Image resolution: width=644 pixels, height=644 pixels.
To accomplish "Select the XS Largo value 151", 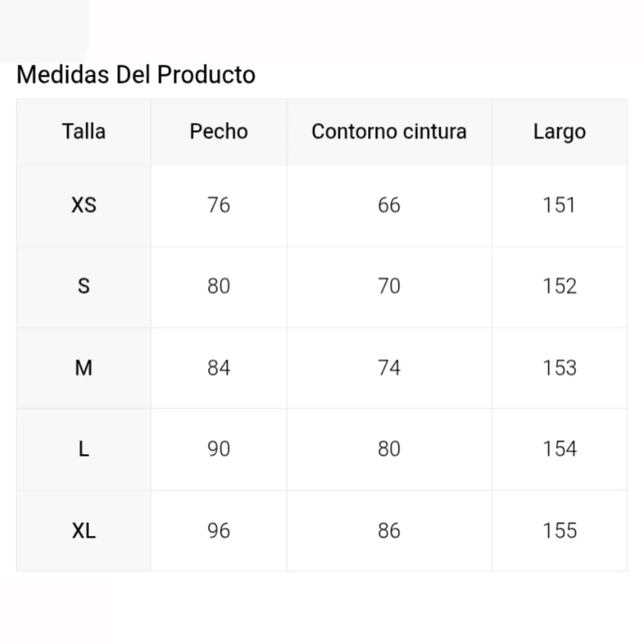I will click(x=559, y=205).
